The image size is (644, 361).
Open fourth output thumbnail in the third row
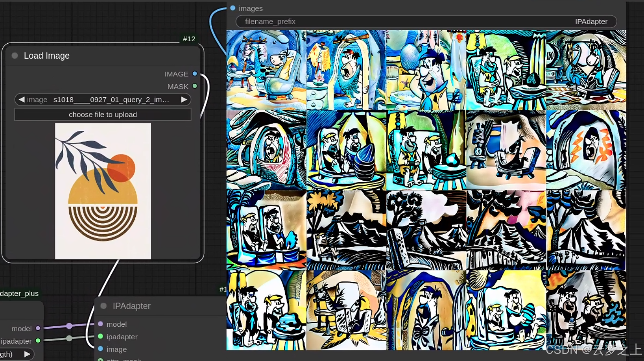[x=506, y=230]
